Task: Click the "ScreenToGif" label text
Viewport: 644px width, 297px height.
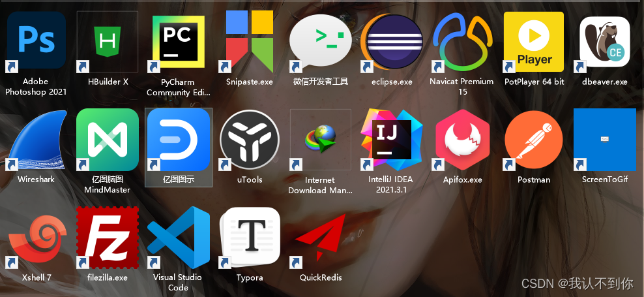Action: pos(605,180)
